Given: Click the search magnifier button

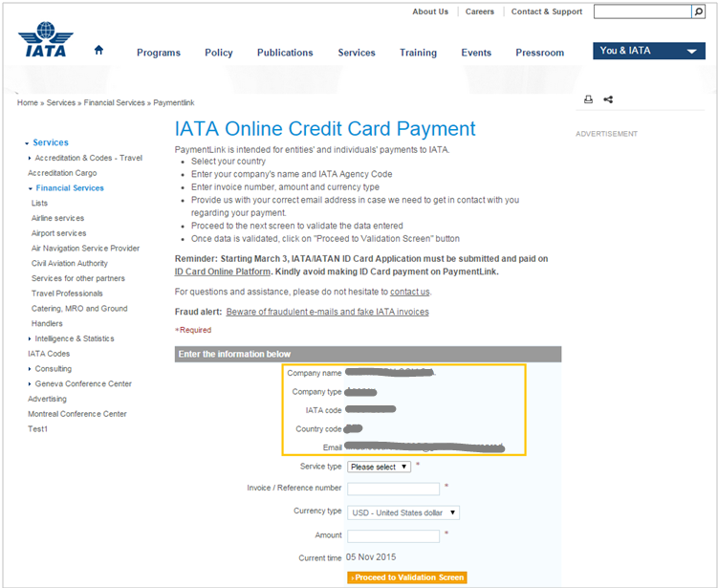Looking at the screenshot, I should [x=698, y=11].
